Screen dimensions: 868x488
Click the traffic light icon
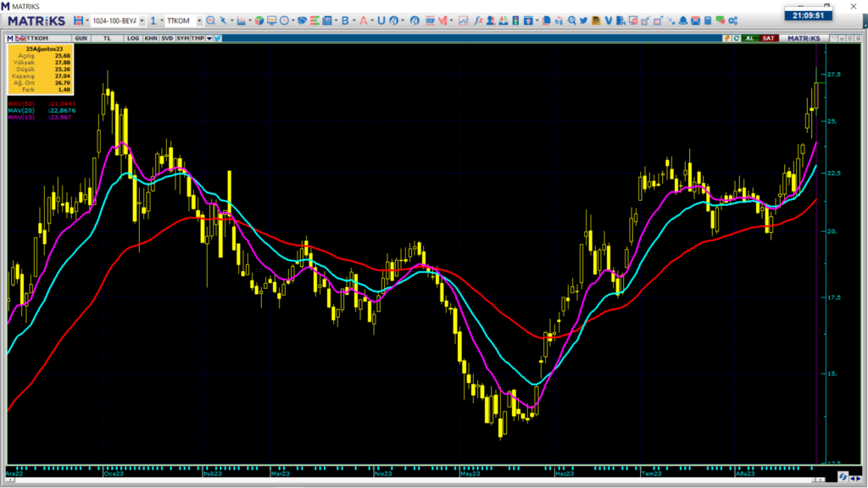pyautogui.click(x=515, y=20)
